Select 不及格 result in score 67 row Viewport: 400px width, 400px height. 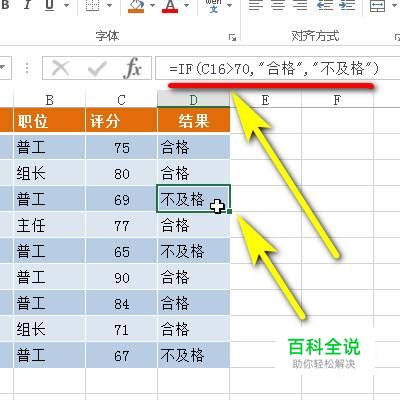[x=193, y=355]
